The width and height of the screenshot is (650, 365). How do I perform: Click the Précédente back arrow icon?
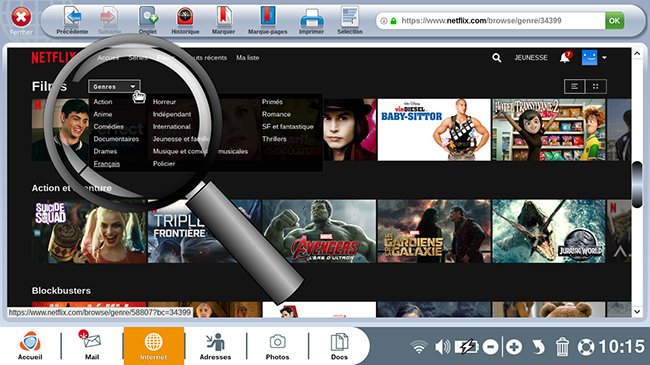pos(73,17)
